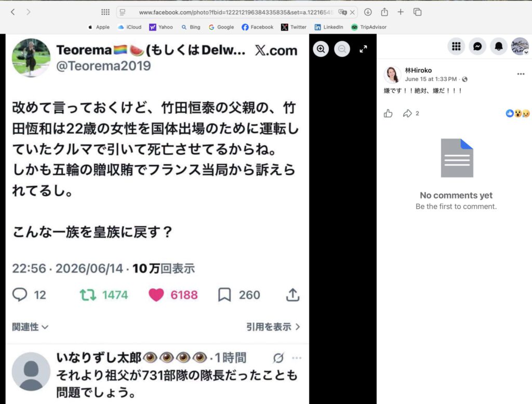Screen dimensions: 532x404
Task: Open the 林Hiroko profile name link
Action: click(x=418, y=71)
